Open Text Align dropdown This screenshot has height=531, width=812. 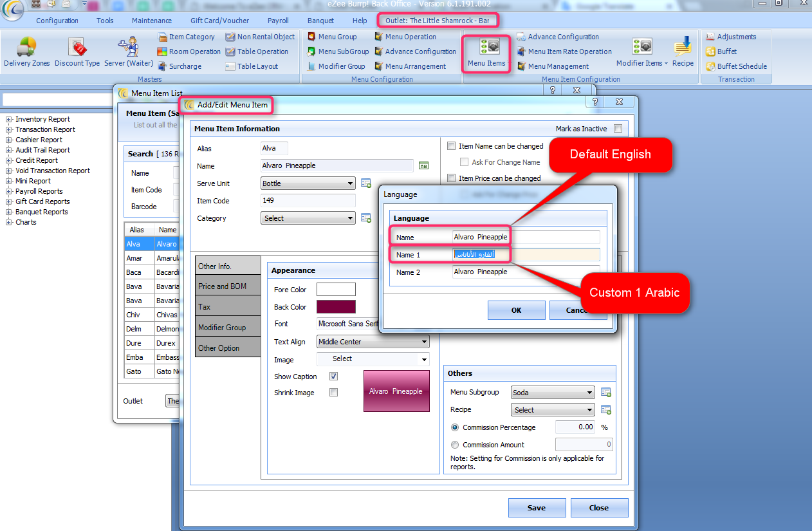[373, 342]
